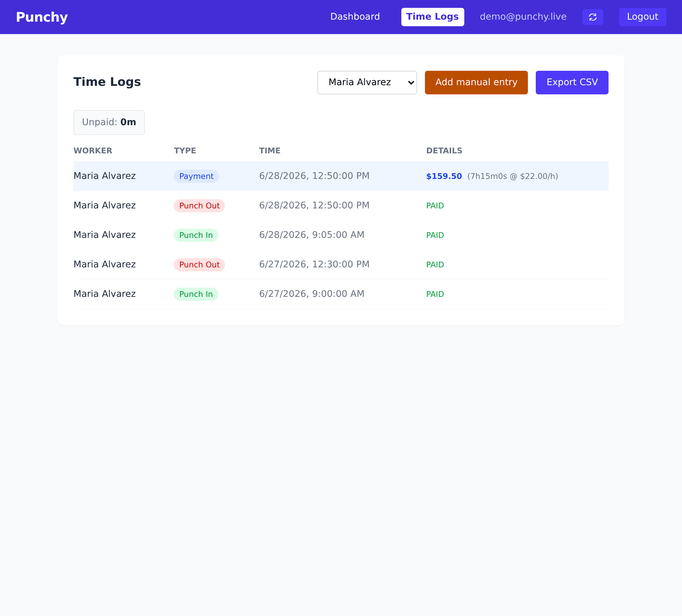Image resolution: width=682 pixels, height=616 pixels.
Task: Click the Punchy logo
Action: point(42,17)
